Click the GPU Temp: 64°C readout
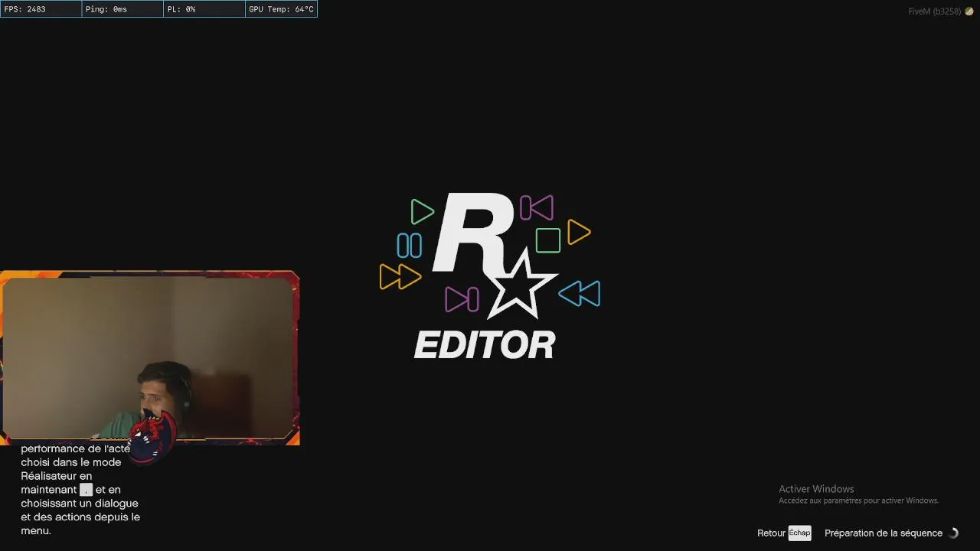Viewport: 980px width, 551px height. (x=281, y=9)
